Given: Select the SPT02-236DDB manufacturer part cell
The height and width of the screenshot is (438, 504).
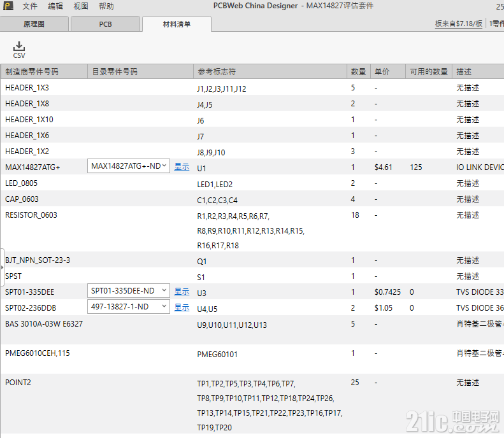Looking at the screenshot, I should tap(31, 308).
